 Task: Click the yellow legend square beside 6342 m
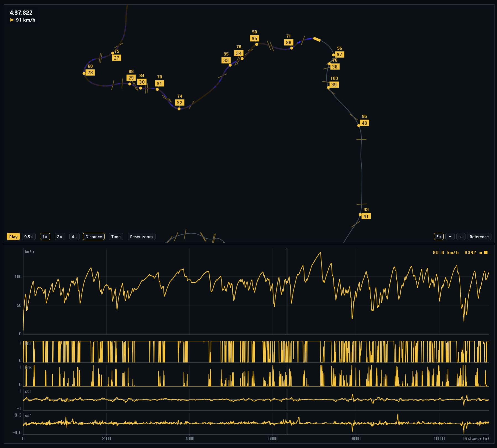(486, 252)
